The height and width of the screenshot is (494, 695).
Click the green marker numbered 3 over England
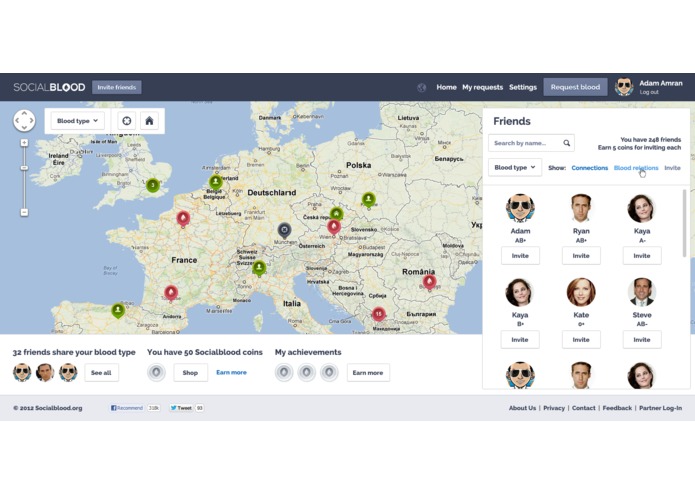click(x=153, y=185)
